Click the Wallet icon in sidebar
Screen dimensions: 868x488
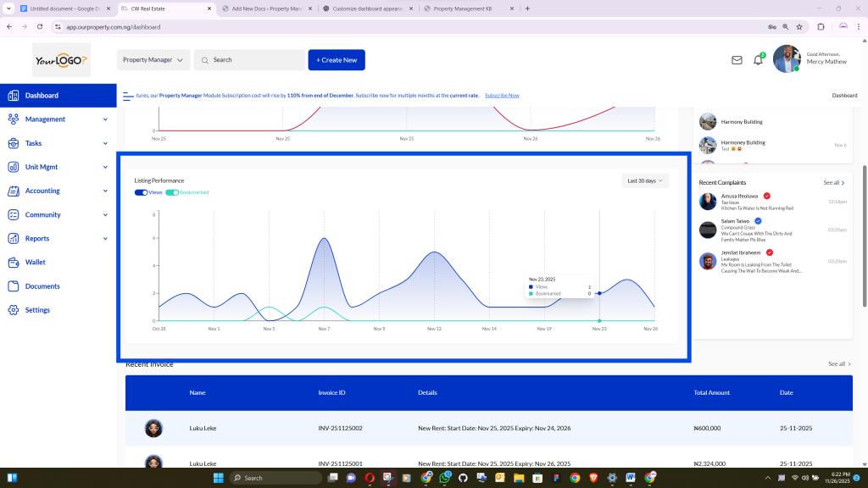tap(13, 263)
